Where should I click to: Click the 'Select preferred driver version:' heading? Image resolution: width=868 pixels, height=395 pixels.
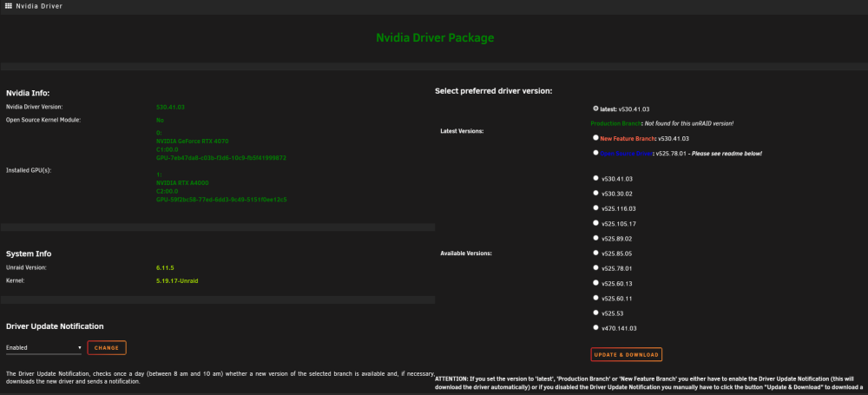[494, 91]
